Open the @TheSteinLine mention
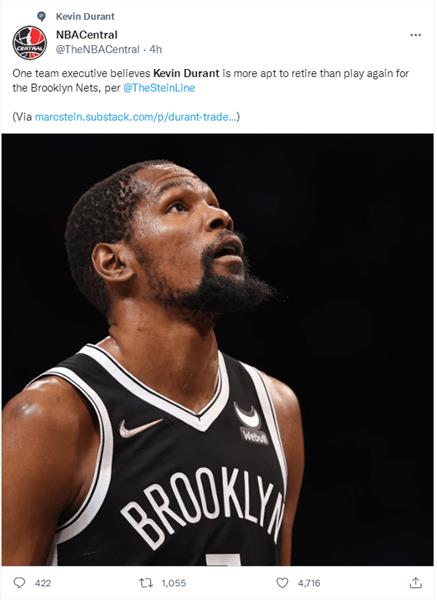 point(159,88)
